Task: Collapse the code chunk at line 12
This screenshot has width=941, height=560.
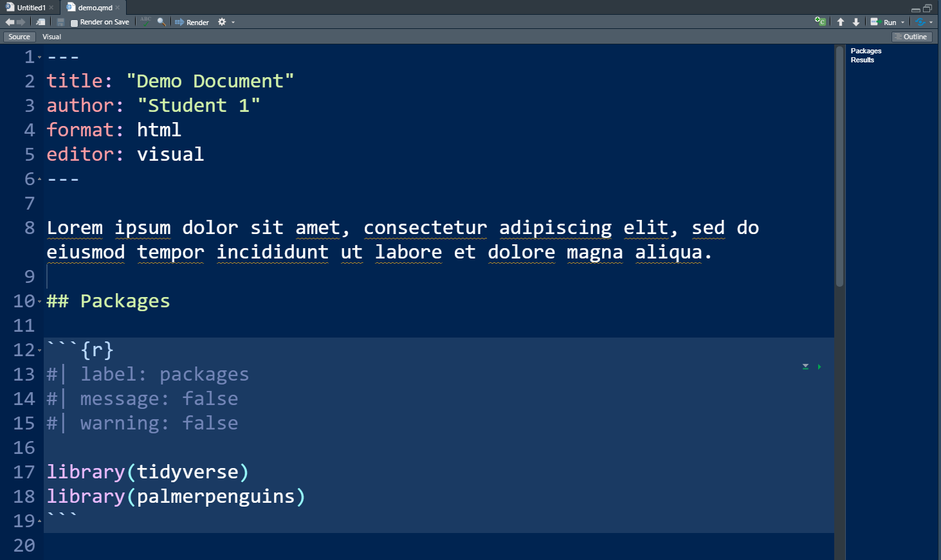Action: pos(39,350)
